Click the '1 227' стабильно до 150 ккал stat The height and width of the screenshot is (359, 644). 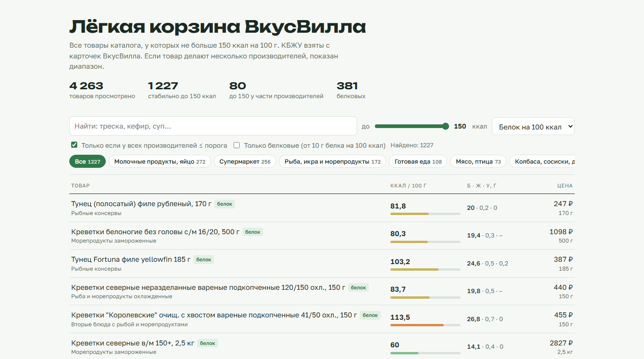point(163,86)
